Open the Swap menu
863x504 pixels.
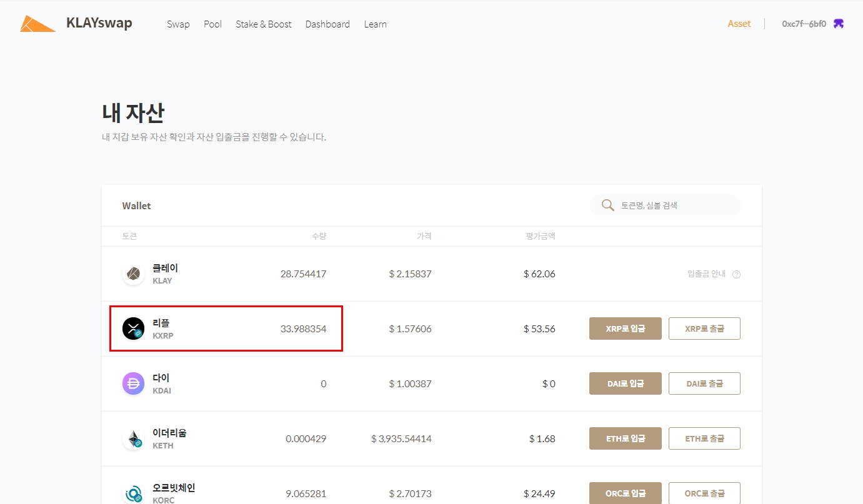click(178, 24)
